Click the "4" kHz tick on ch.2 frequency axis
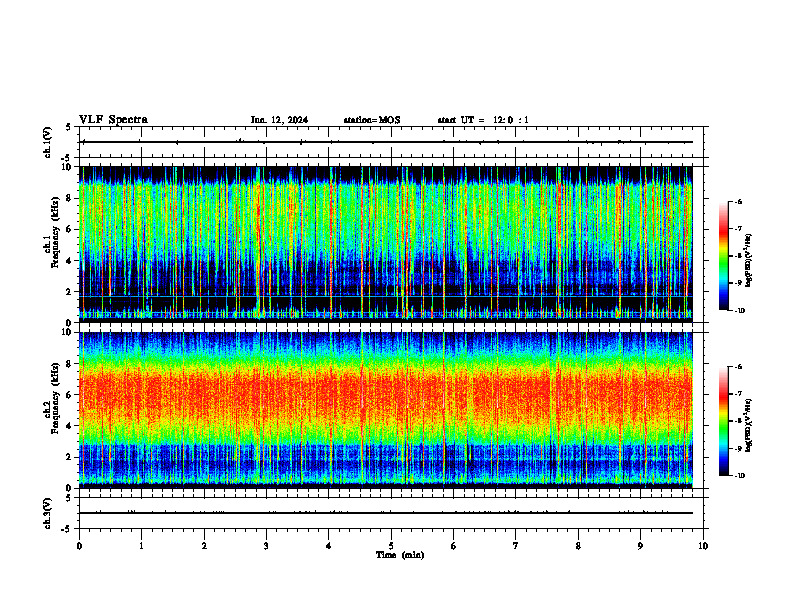Image resolution: width=792 pixels, height=612 pixels. pos(71,426)
